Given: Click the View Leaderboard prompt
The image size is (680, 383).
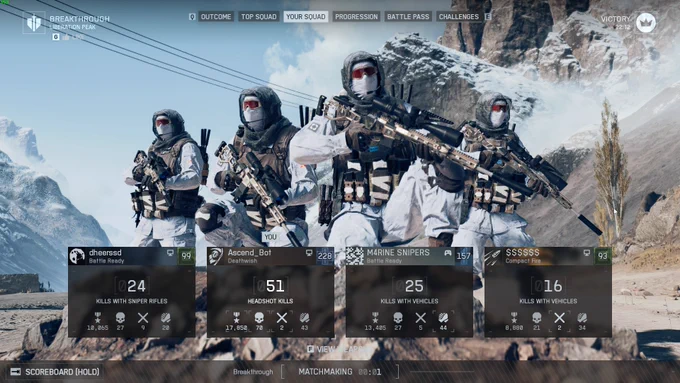Looking at the screenshot, I should pos(339,349).
